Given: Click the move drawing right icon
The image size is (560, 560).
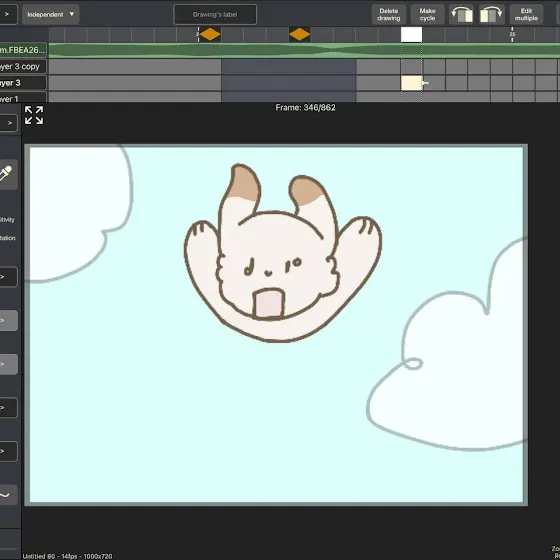Looking at the screenshot, I should 491,14.
